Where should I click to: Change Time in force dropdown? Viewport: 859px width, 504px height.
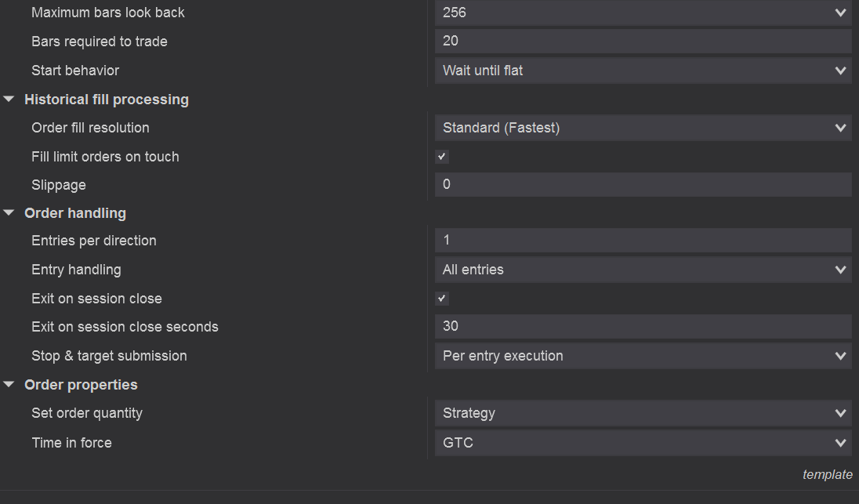tap(643, 443)
